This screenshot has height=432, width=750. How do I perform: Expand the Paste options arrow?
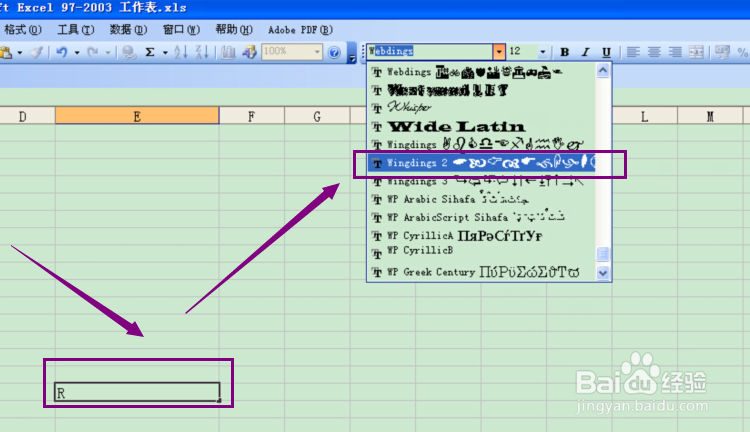point(20,53)
